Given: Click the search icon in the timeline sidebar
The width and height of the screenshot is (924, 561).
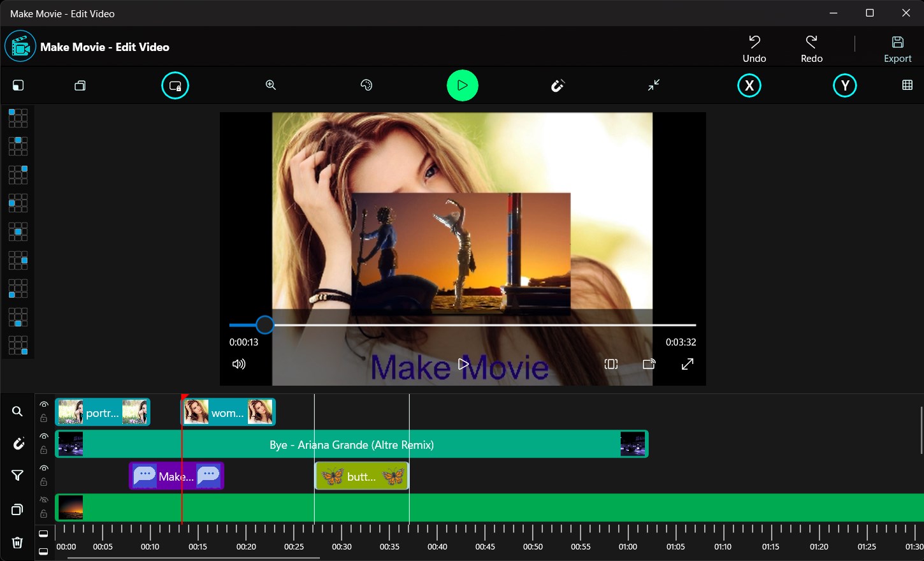Looking at the screenshot, I should [17, 411].
